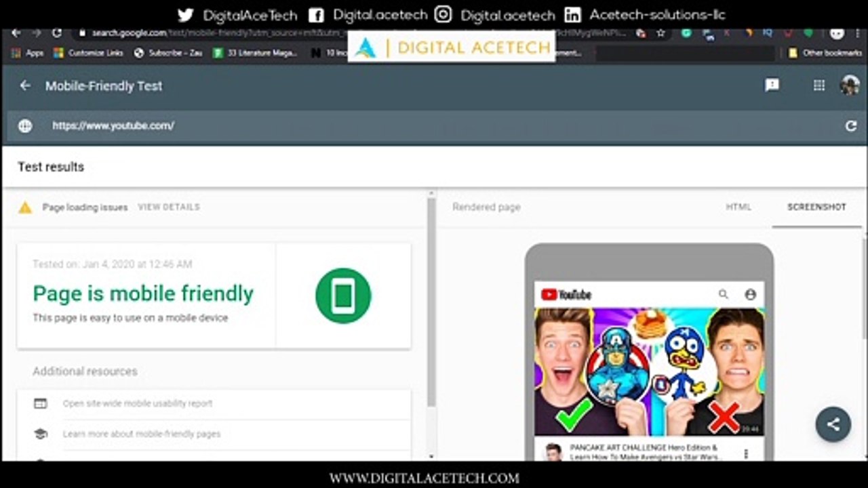
Task: Open the Customize Links bookmark
Action: point(87,53)
